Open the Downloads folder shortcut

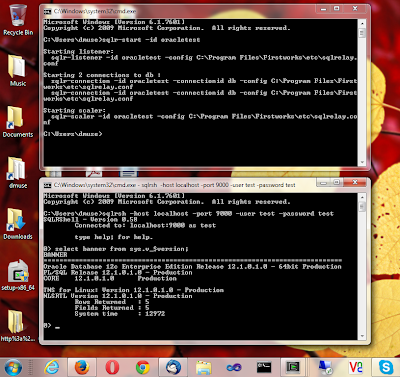(18, 224)
